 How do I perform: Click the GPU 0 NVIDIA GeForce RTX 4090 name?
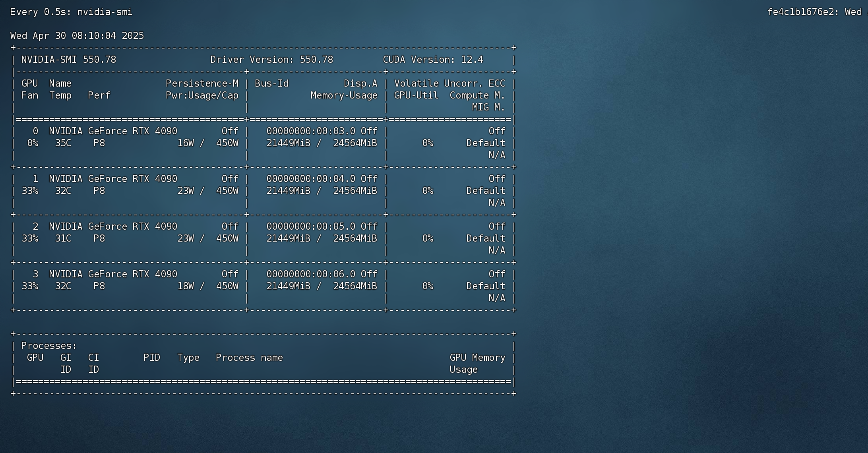pyautogui.click(x=113, y=131)
